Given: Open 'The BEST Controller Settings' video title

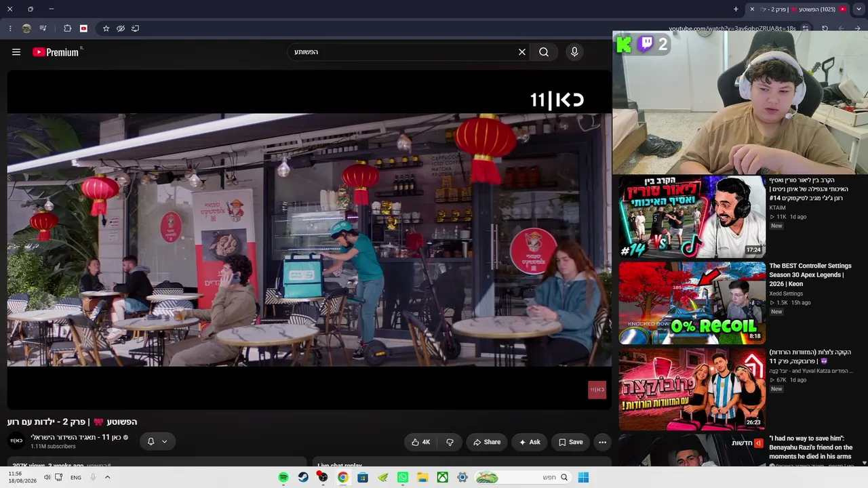Looking at the screenshot, I should tap(810, 275).
